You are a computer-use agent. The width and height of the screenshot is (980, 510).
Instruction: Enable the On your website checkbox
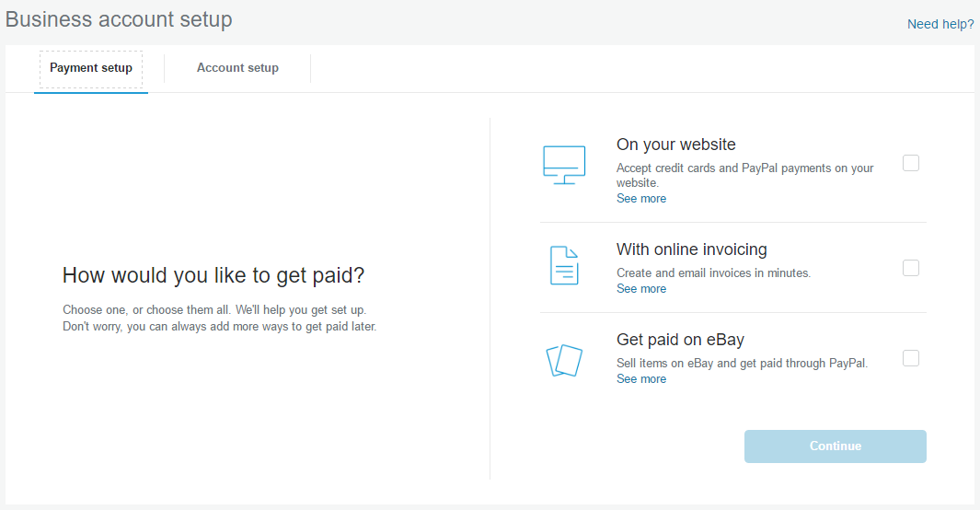(x=911, y=163)
